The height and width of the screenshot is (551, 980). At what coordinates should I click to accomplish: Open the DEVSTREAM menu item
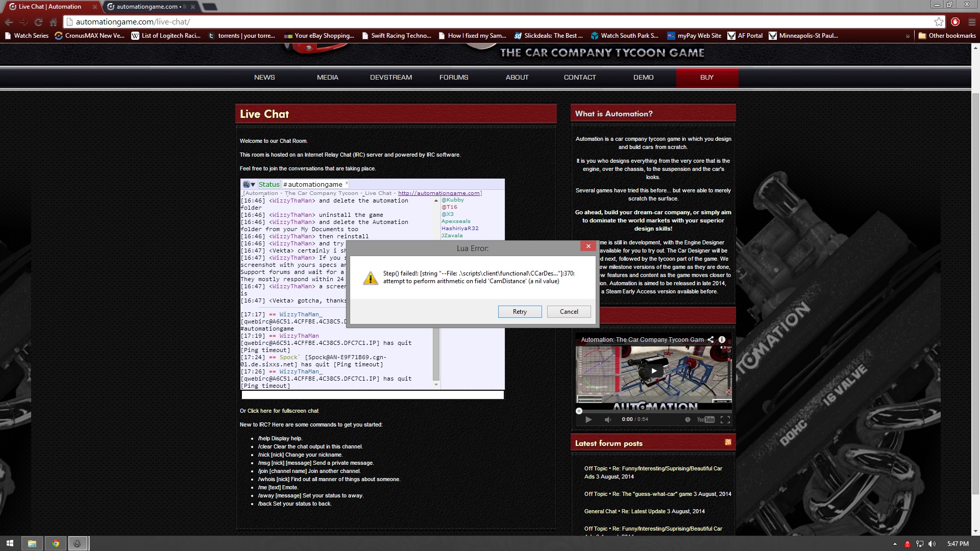pos(391,78)
